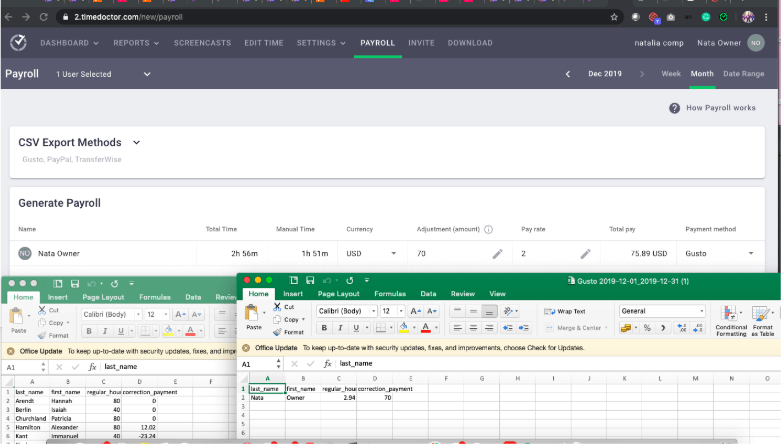Open the Download link

470,43
